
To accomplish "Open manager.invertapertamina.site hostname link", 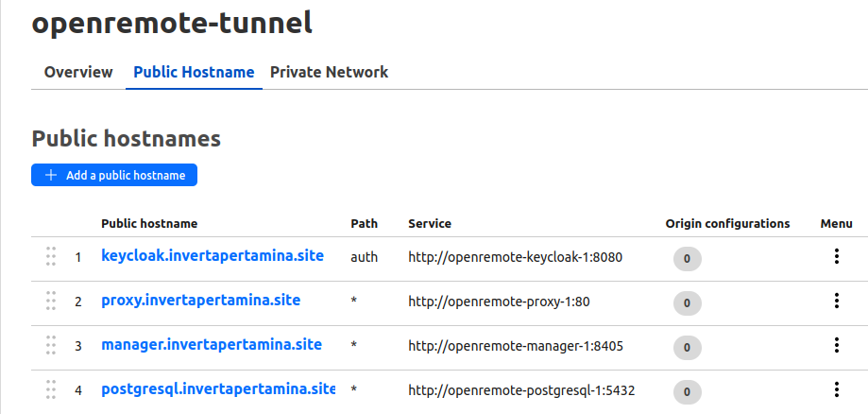I will pos(212,344).
